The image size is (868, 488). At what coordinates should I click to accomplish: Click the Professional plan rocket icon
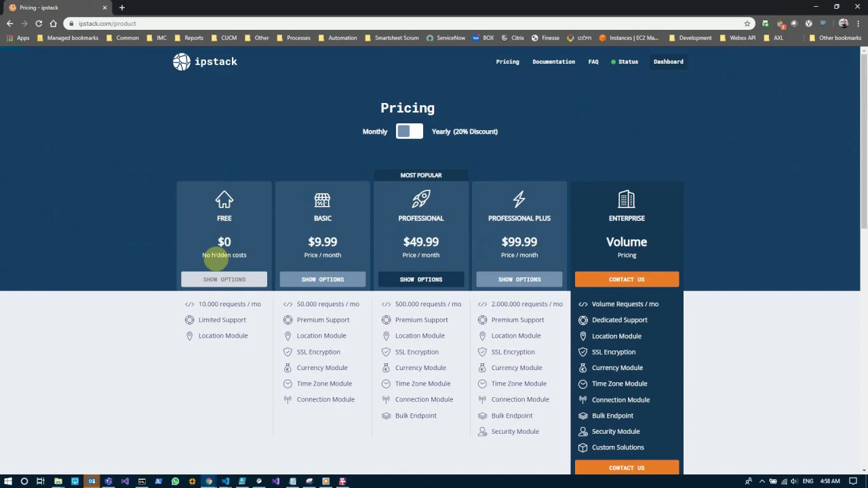421,199
